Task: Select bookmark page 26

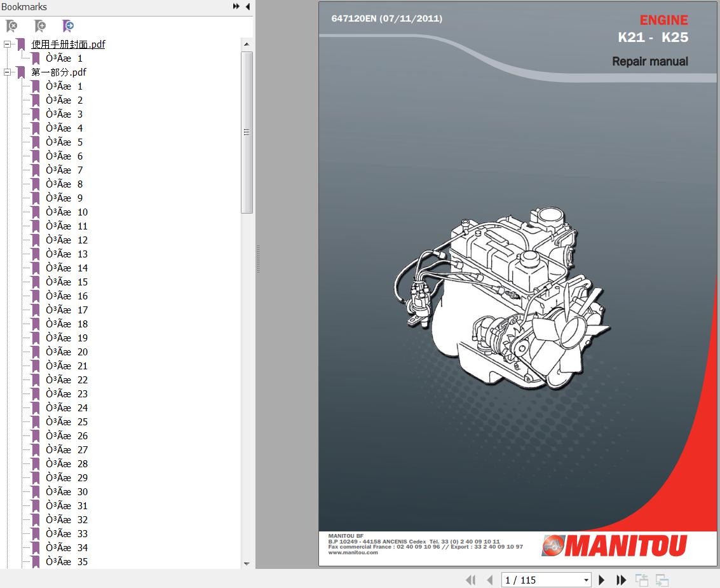Action: tap(67, 436)
